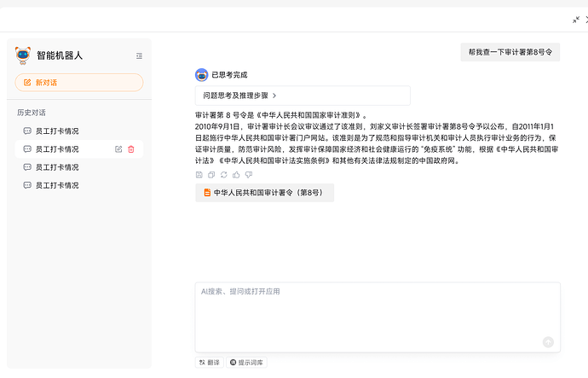The width and height of the screenshot is (588, 378).
Task: Dislike the answer with the thumbs-down icon
Action: coord(249,175)
